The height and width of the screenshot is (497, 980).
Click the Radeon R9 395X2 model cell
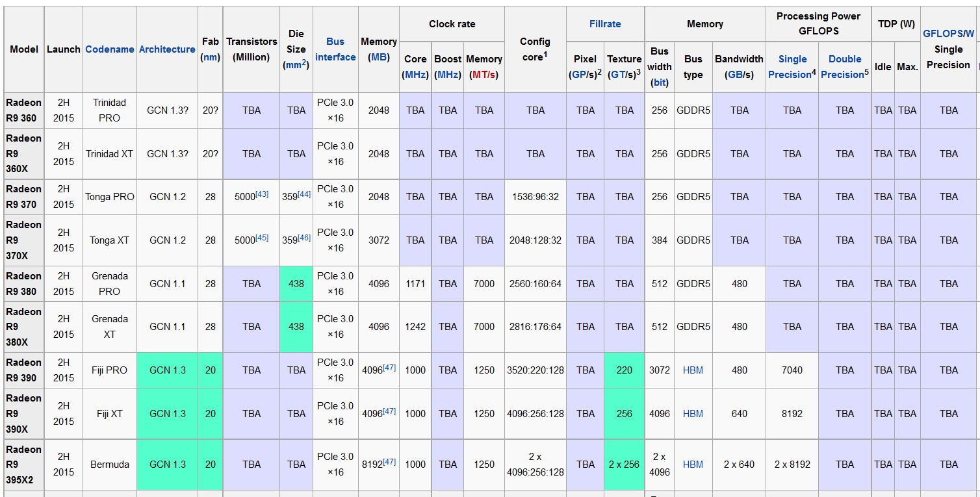24,465
